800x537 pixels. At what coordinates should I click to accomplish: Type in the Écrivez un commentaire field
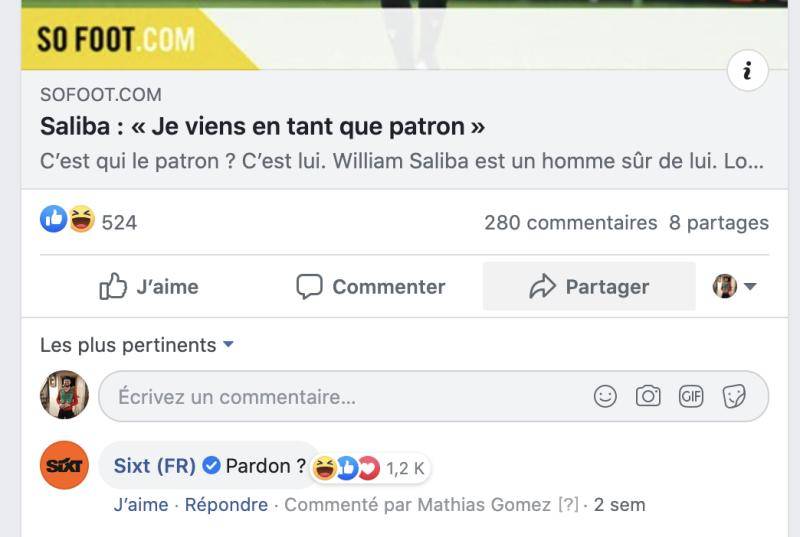[x=340, y=397]
